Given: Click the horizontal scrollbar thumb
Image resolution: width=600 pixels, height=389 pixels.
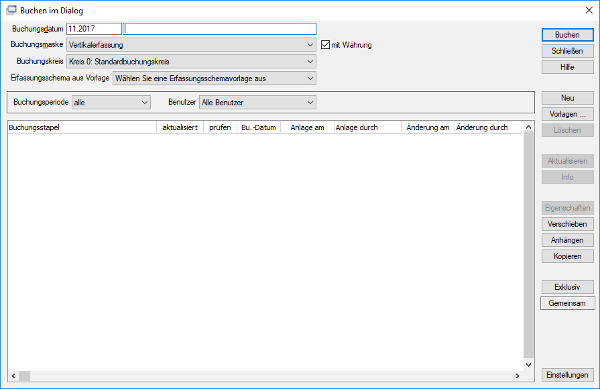Looking at the screenshot, I should (24, 376).
